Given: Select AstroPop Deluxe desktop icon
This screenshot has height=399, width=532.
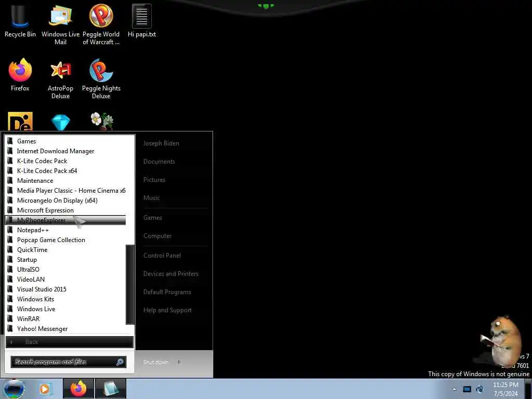Looking at the screenshot, I should coord(60,79).
